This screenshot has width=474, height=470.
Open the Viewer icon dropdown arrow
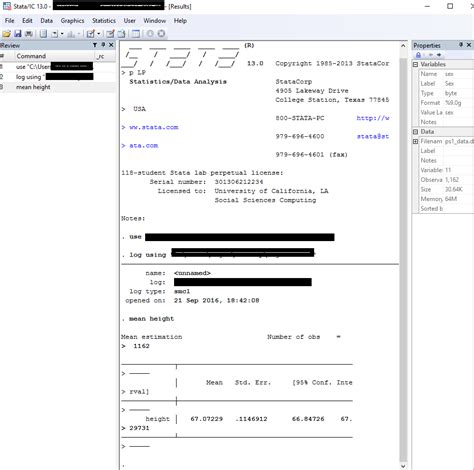62,34
